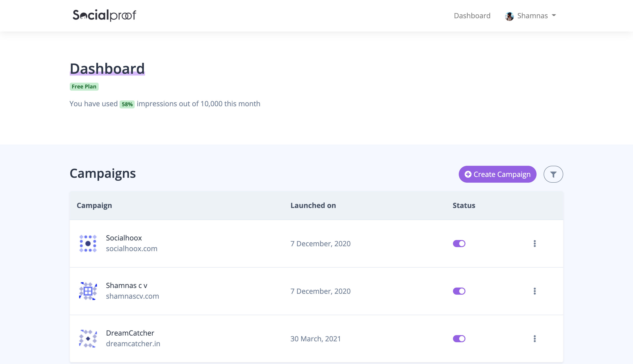Open three-dot menu for DreamCatcher row
Viewport: 633px width, 364px height.
click(x=535, y=338)
